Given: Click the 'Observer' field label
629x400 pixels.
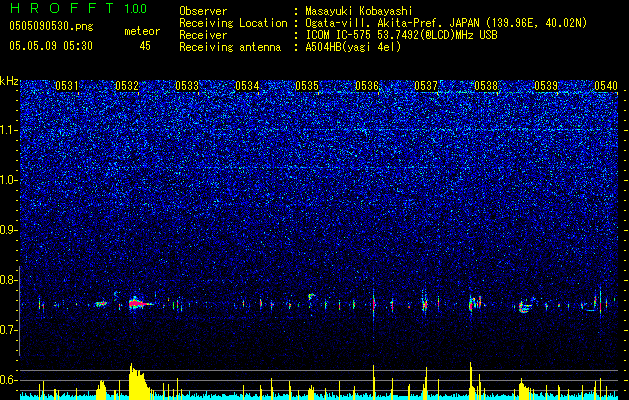Looking at the screenshot, I should (203, 11).
